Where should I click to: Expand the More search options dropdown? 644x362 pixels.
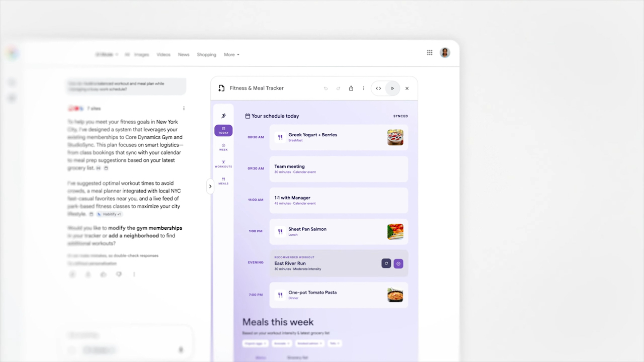click(x=231, y=55)
